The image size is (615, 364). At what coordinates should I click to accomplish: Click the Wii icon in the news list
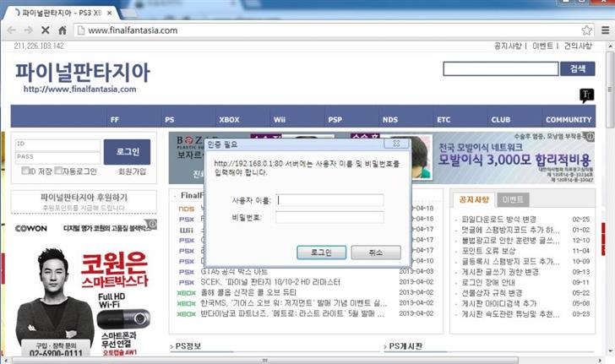point(187,230)
